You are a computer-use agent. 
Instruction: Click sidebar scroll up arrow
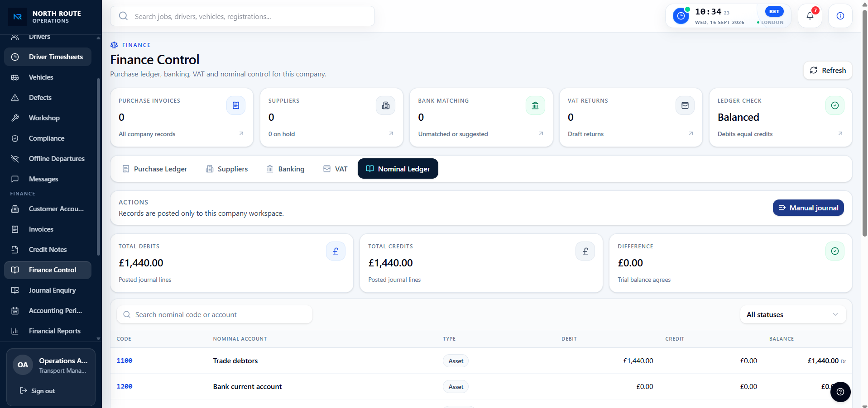point(98,38)
